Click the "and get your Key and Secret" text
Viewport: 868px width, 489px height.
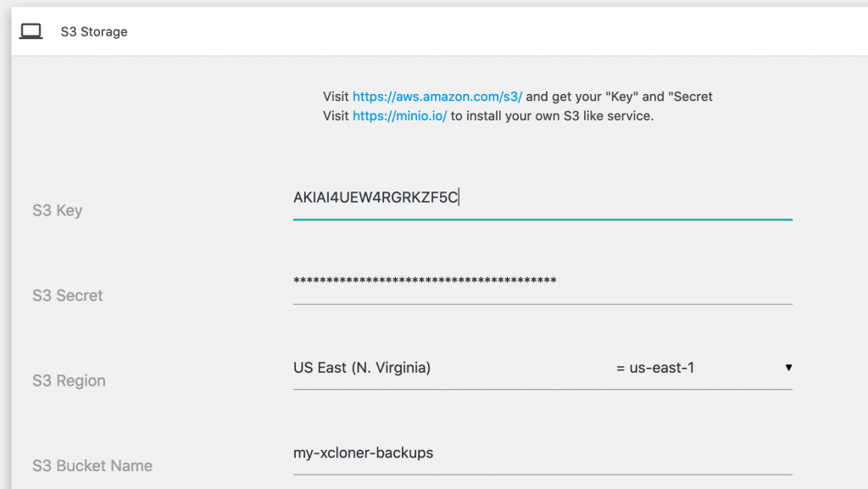619,97
